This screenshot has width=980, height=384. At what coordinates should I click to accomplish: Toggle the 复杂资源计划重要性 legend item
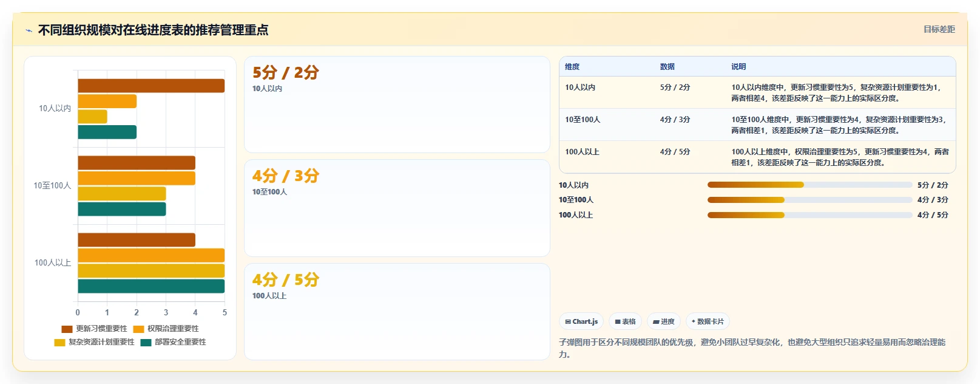[x=95, y=342]
